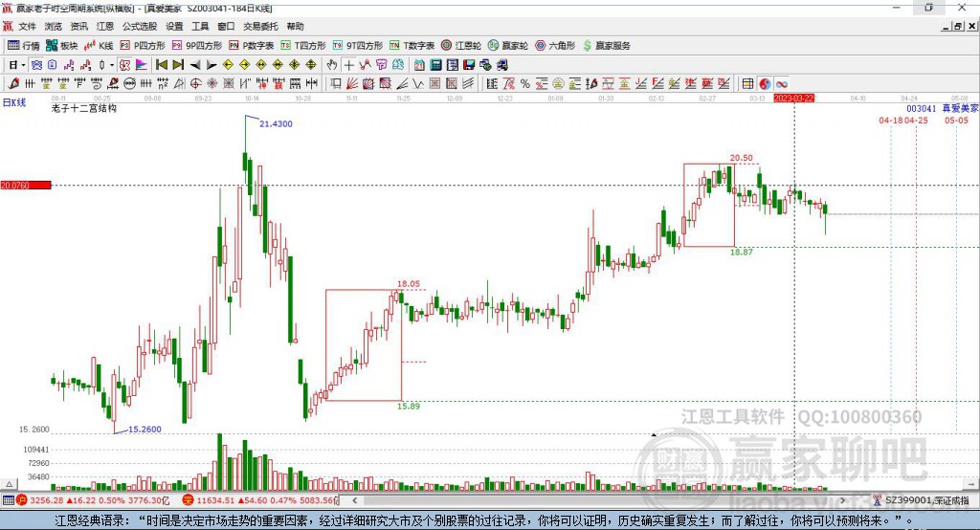This screenshot has width=980, height=530.
Task: Toggle the Tai Chi yin-yang button
Action: [x=765, y=83]
